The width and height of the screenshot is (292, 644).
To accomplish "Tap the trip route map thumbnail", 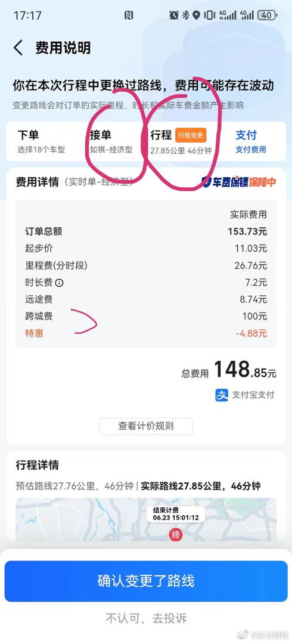I will point(146,519).
